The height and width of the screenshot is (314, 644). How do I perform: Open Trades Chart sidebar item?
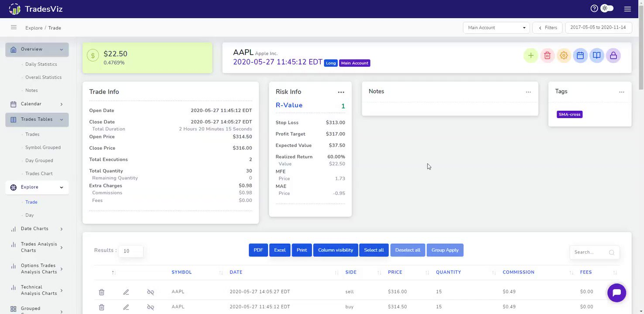[x=39, y=174]
